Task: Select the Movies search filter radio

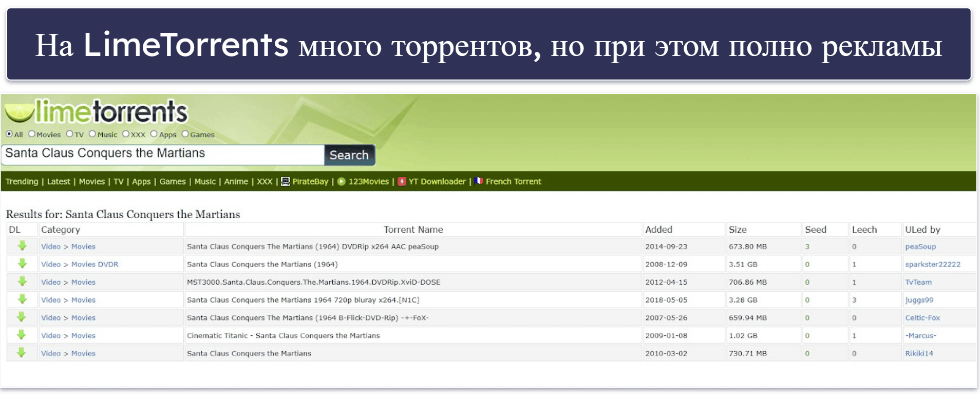Action: tap(32, 134)
